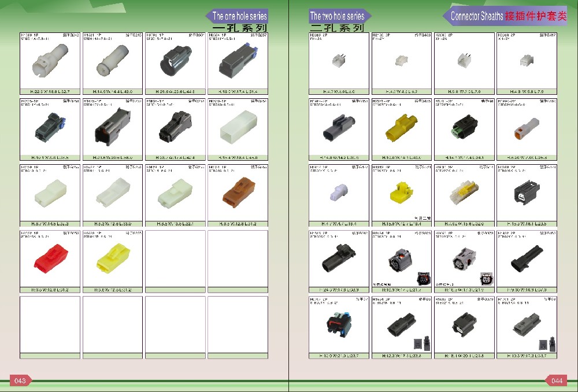Select the small lavender two-hole connector photo
The width and height of the screenshot is (578, 392).
[339, 192]
